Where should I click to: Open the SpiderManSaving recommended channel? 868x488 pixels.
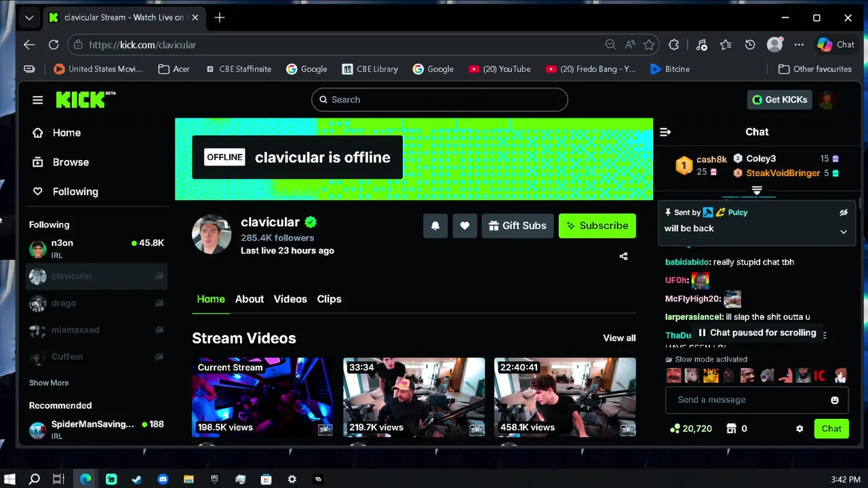[x=96, y=429]
